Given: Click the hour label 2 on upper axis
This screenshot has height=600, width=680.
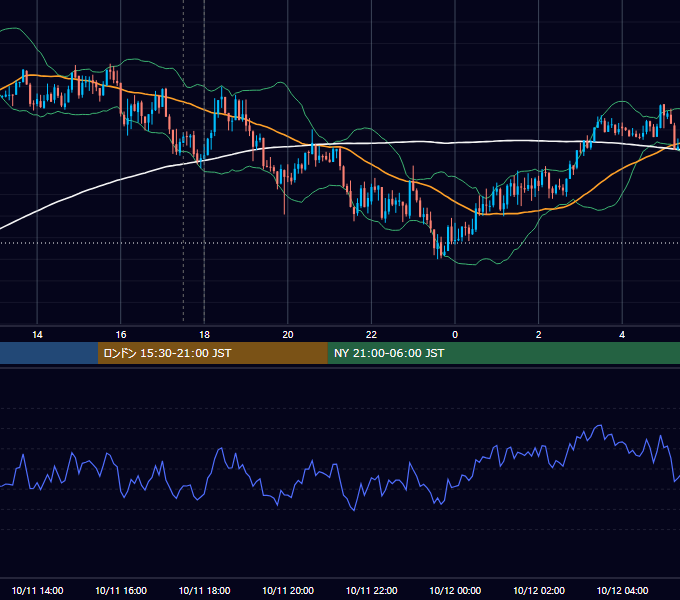Looking at the screenshot, I should [x=539, y=335].
